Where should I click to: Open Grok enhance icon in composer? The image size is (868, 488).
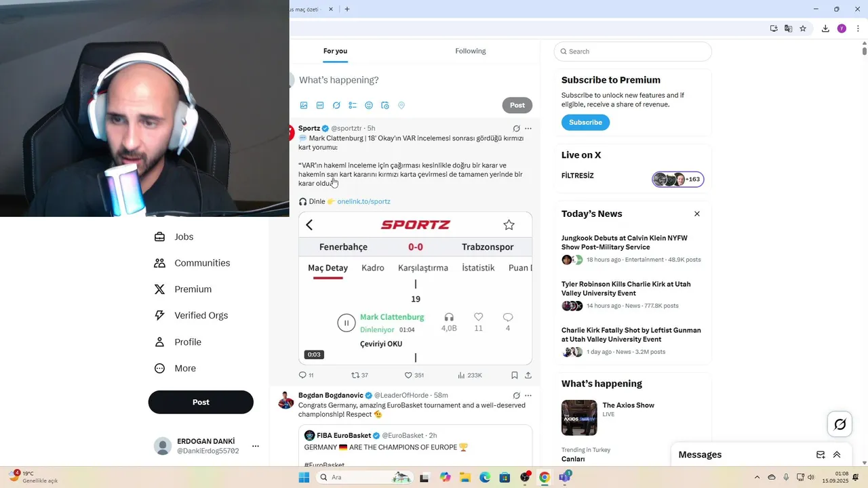click(x=336, y=105)
